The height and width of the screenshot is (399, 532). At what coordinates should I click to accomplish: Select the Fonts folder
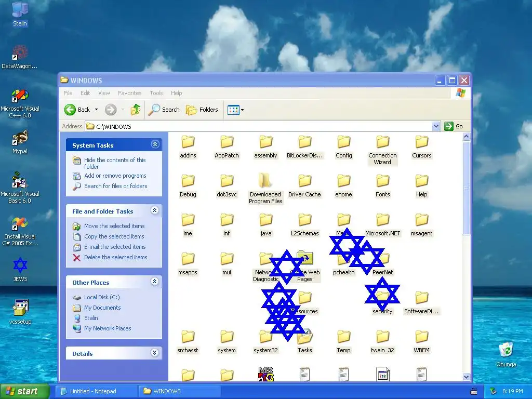click(383, 187)
